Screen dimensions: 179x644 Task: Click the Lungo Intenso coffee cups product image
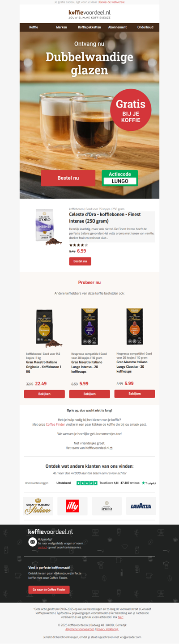coord(89,327)
